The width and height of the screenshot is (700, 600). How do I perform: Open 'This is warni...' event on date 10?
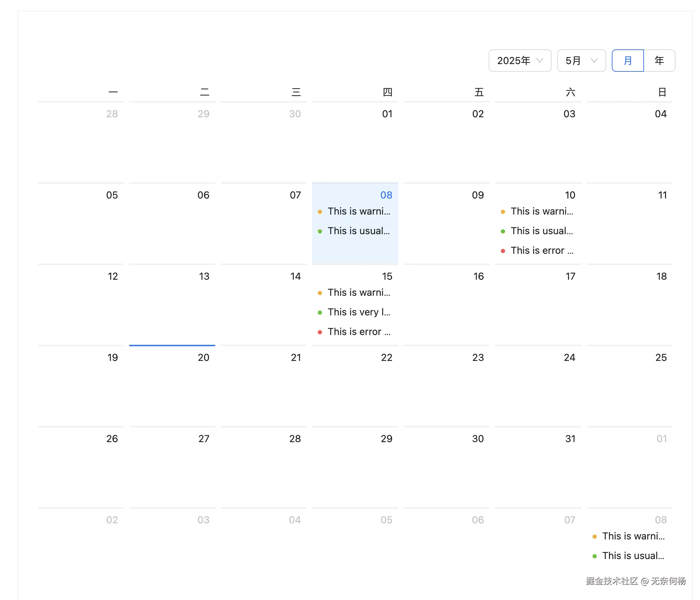[541, 211]
